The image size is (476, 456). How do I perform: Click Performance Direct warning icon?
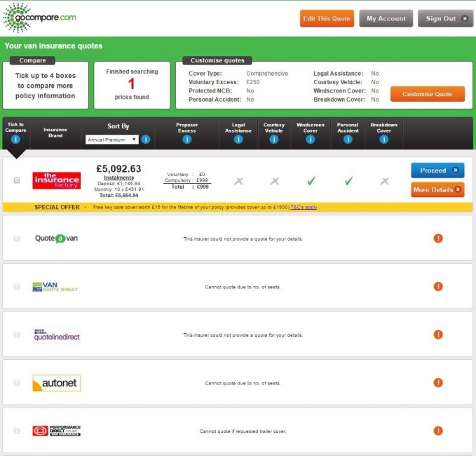coord(438,431)
